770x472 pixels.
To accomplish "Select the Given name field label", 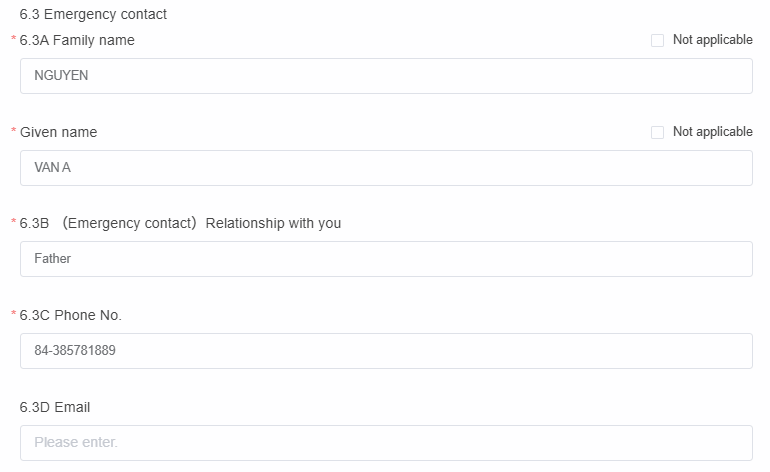I will tap(59, 132).
